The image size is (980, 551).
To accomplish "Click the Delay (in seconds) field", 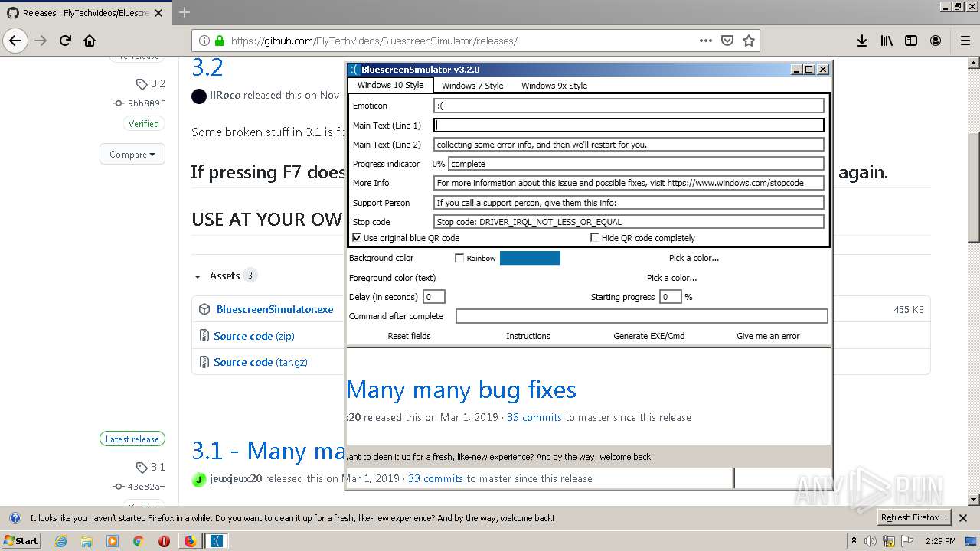I will click(x=433, y=297).
